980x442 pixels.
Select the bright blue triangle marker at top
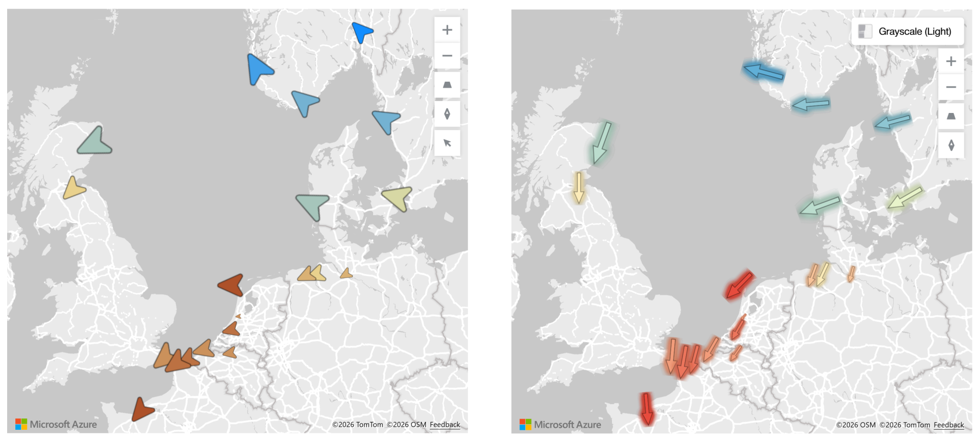pos(361,32)
